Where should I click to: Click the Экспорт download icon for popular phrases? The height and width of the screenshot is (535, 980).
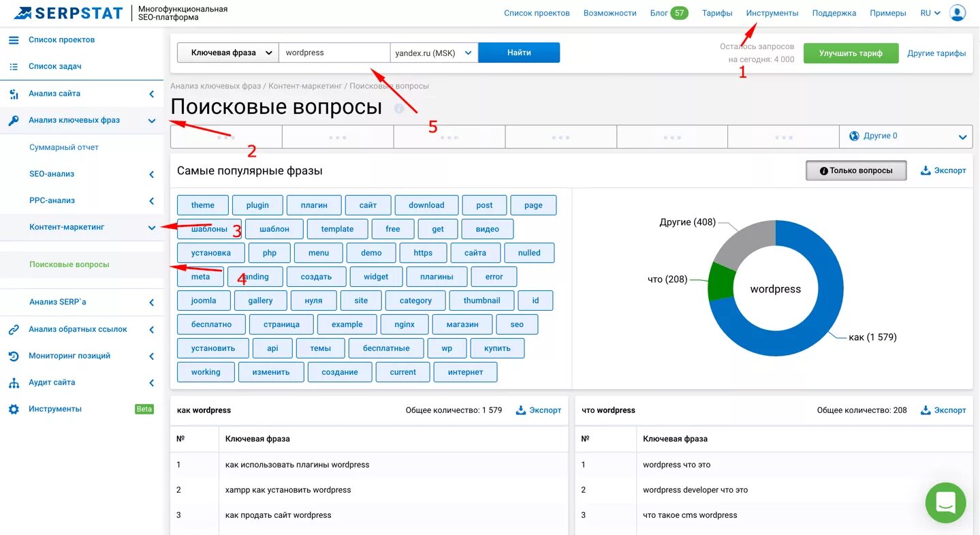click(926, 170)
